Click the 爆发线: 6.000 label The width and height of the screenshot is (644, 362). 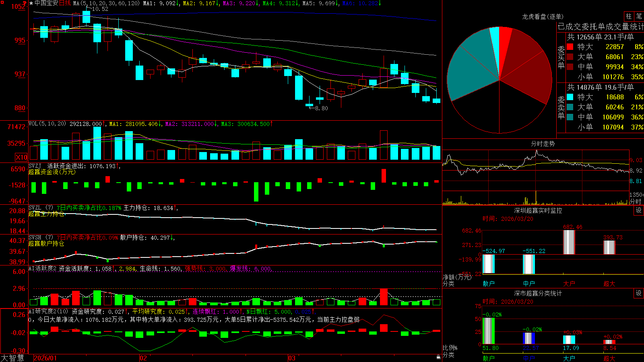click(x=250, y=268)
